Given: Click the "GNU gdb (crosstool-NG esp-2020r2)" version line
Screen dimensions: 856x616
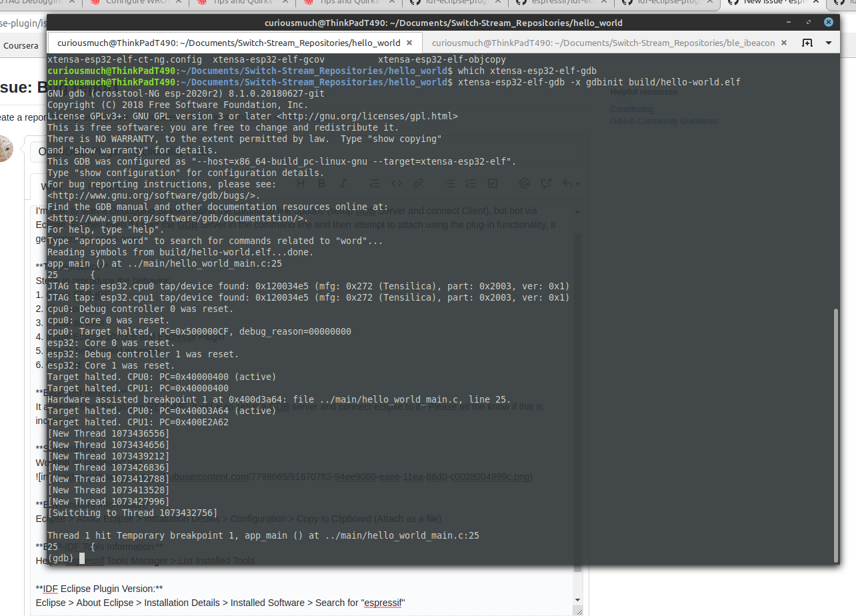Looking at the screenshot, I should 186,93.
